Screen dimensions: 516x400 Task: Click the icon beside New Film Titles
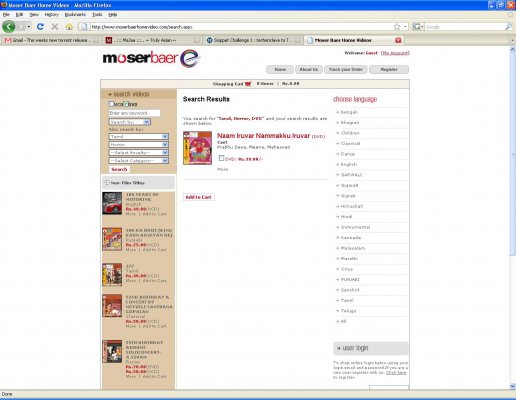pos(107,182)
